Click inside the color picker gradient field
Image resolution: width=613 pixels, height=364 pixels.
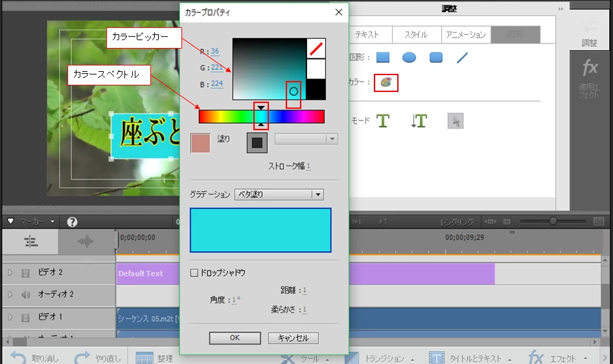[270, 69]
